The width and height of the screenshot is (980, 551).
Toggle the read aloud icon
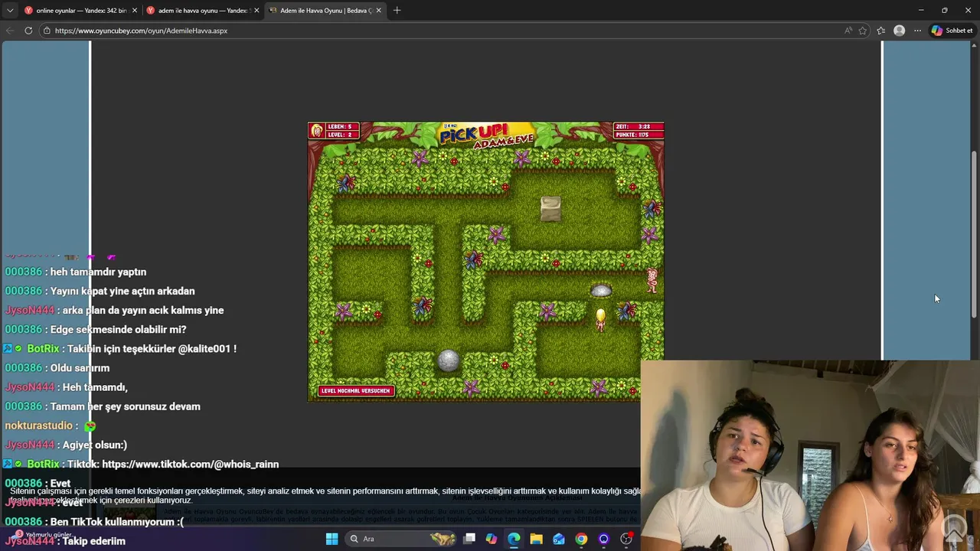(848, 31)
